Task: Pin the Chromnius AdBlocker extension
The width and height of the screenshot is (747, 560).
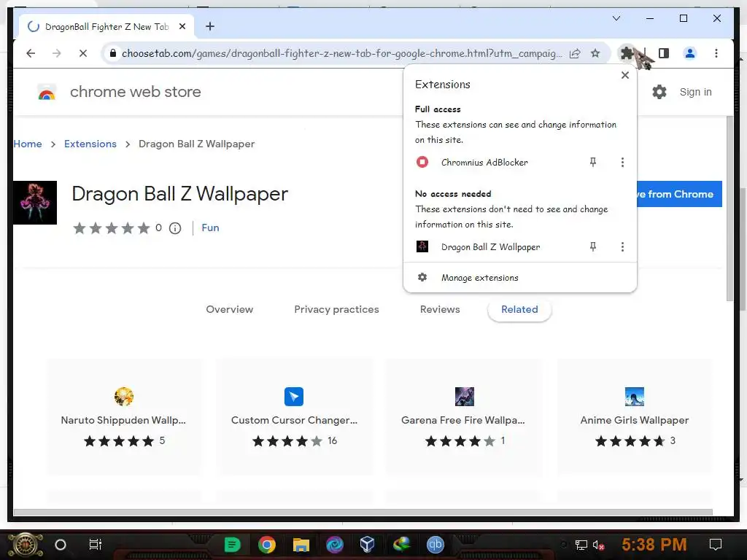Action: [592, 163]
